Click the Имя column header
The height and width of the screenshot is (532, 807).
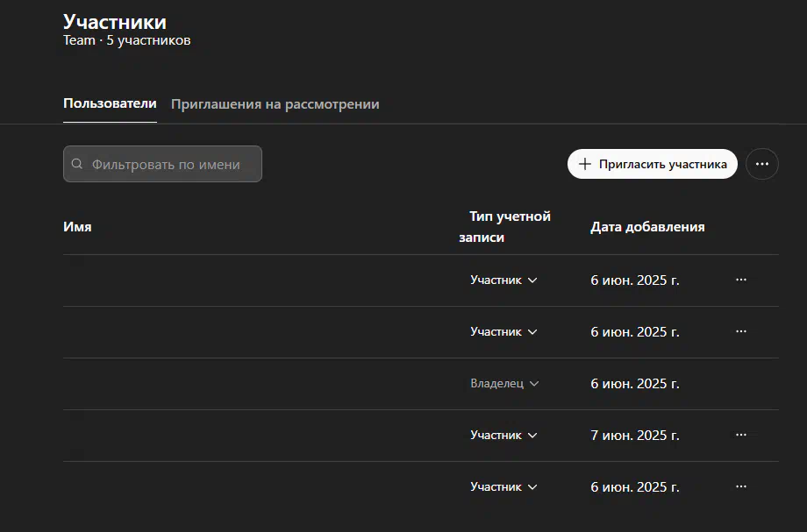pos(77,227)
